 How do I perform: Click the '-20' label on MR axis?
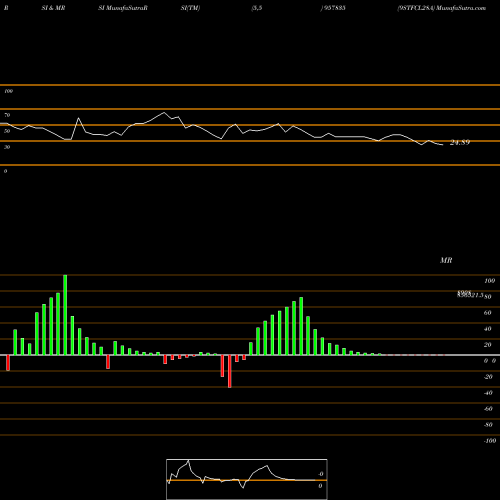[488, 377]
